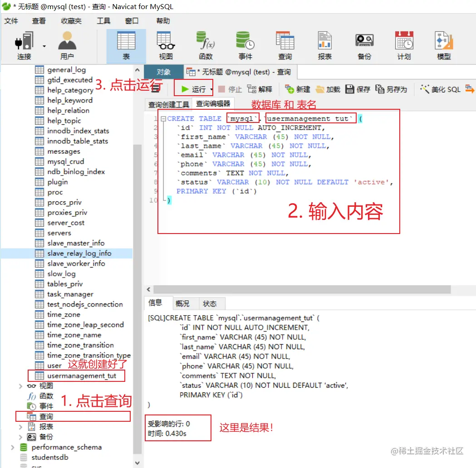
Task: Switch to 查询创建工具 tab
Action: pyautogui.click(x=168, y=105)
